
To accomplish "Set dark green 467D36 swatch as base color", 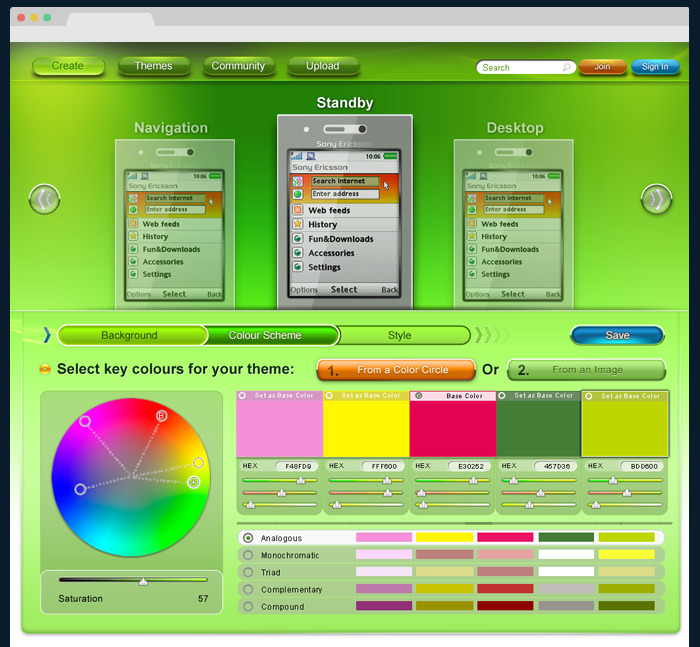I will [x=502, y=396].
